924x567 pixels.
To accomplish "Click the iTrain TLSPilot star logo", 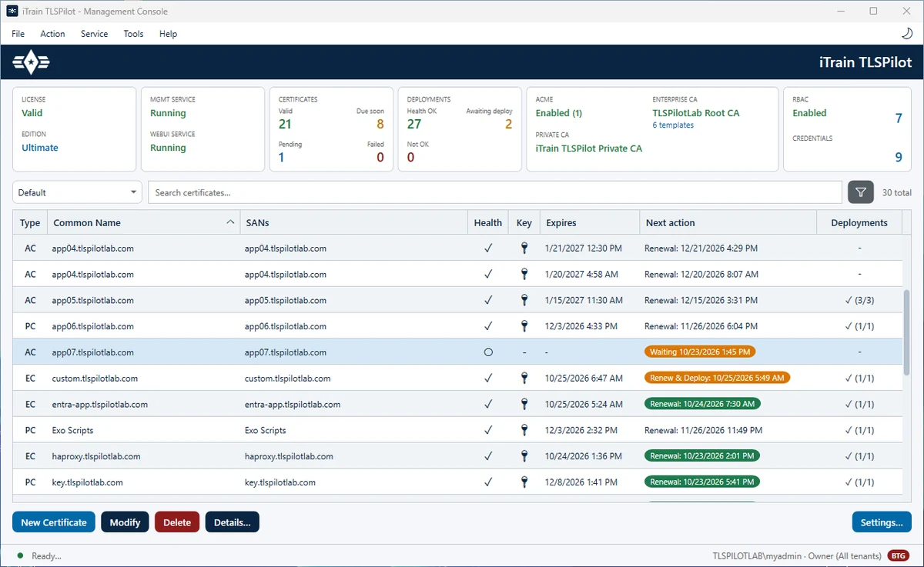I will tap(31, 62).
